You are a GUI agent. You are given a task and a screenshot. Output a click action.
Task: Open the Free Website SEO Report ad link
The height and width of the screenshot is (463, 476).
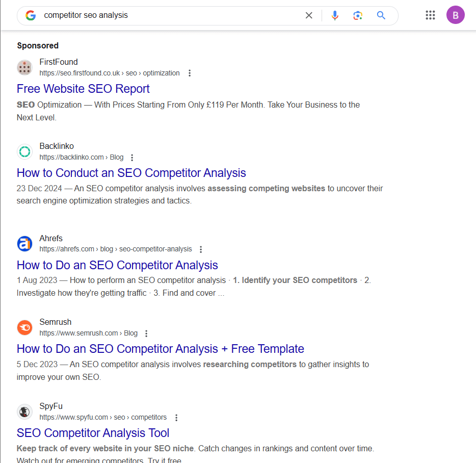click(83, 89)
